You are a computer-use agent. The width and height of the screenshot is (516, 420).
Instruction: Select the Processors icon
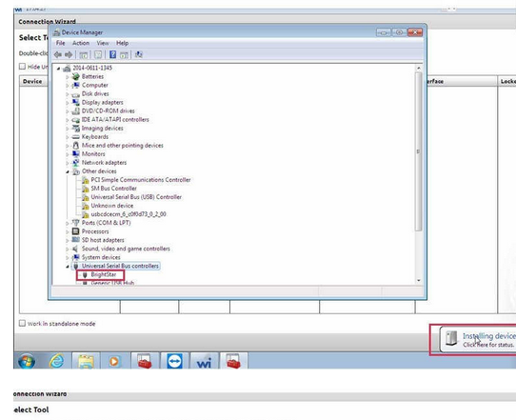pos(76,231)
